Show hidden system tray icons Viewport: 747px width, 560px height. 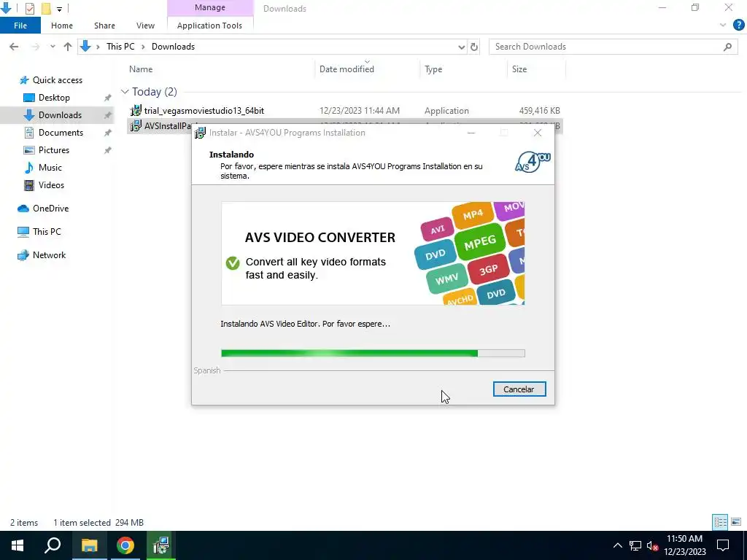pos(617,545)
